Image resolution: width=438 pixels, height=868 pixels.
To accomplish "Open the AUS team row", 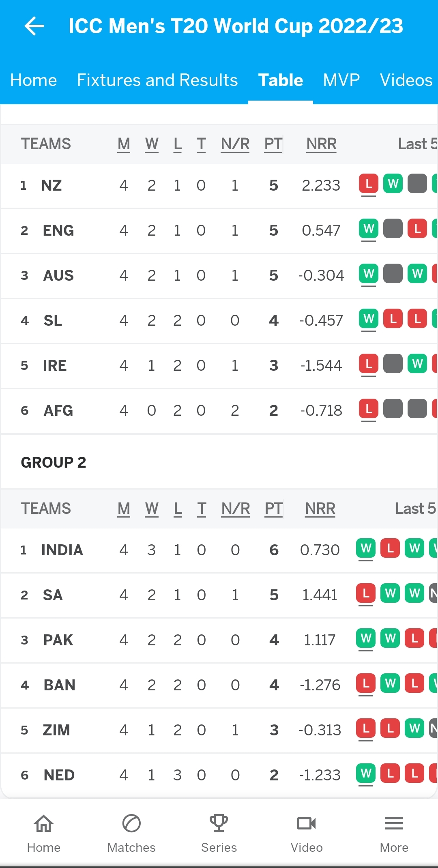I will tap(219, 276).
